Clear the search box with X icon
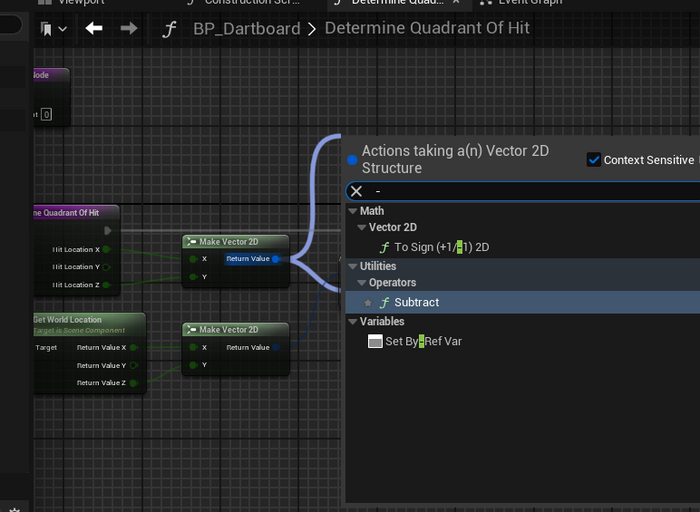 (x=356, y=191)
